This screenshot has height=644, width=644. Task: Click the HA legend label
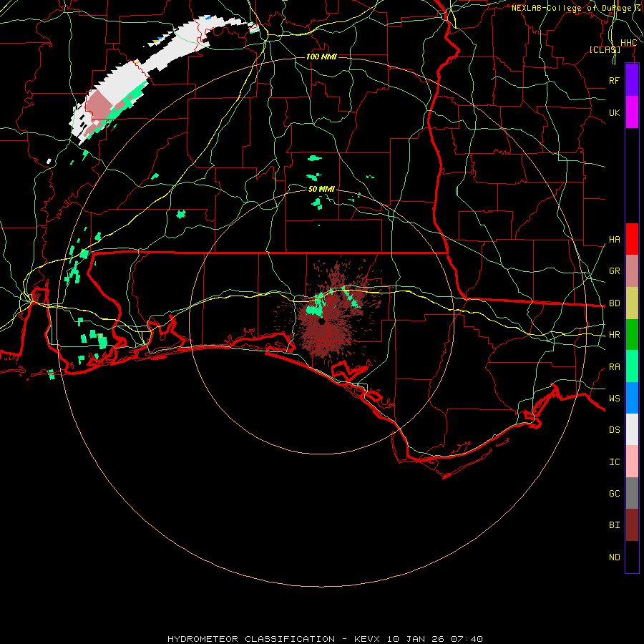point(614,239)
